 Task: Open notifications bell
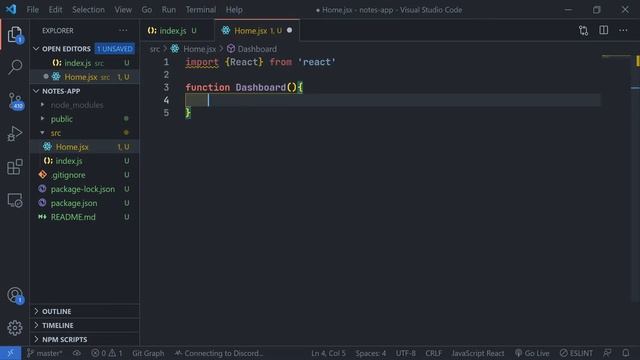626,353
